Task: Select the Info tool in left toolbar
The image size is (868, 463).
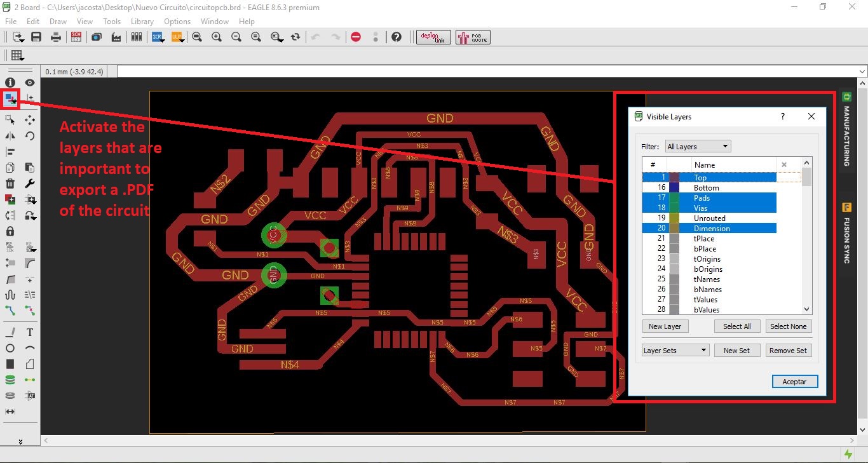Action: pos(10,83)
